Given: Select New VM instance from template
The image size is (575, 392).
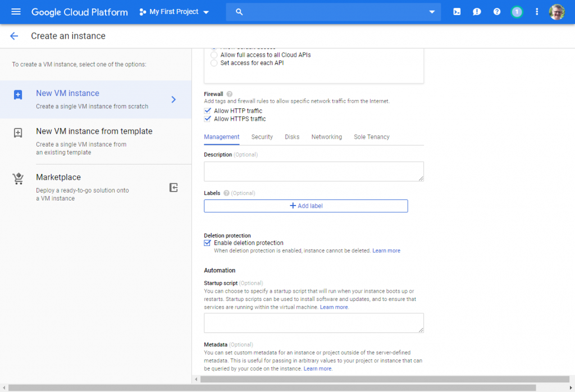Looking at the screenshot, I should tap(95, 141).
